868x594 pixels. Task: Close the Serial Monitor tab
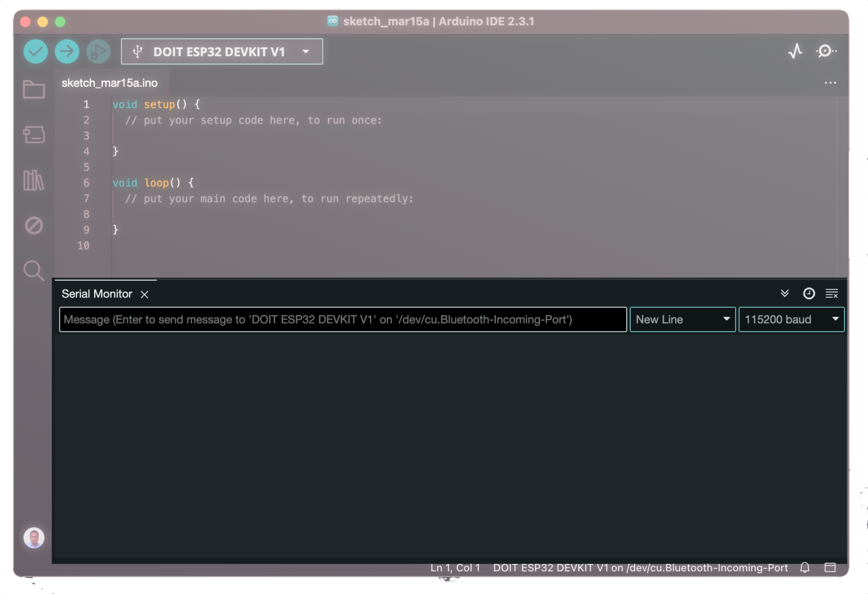(x=145, y=294)
